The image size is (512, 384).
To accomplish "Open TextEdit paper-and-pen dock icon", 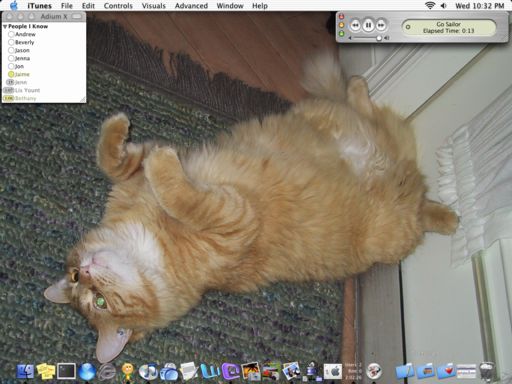I will coord(189,371).
